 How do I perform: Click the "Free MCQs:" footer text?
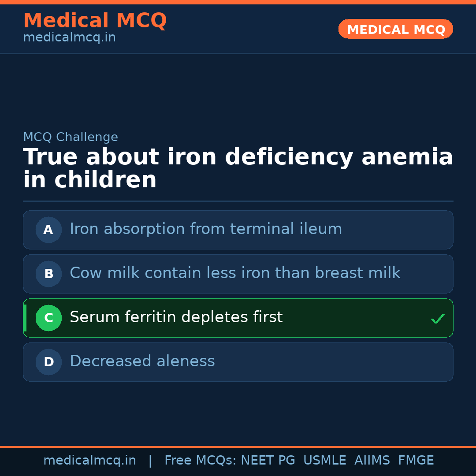(201, 461)
